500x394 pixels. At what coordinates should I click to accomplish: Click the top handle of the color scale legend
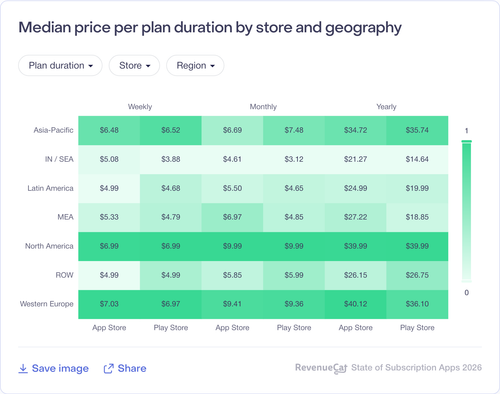coord(466,141)
